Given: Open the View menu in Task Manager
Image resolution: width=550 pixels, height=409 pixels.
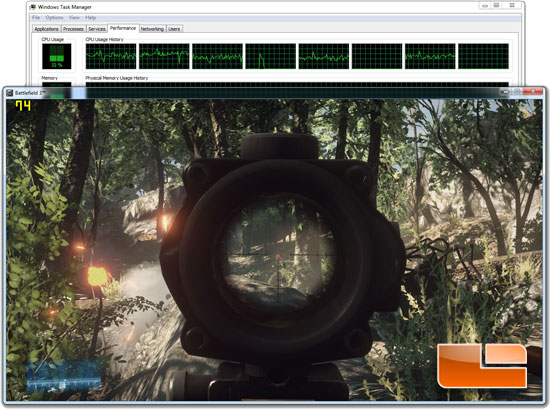Looking at the screenshot, I should [x=74, y=18].
